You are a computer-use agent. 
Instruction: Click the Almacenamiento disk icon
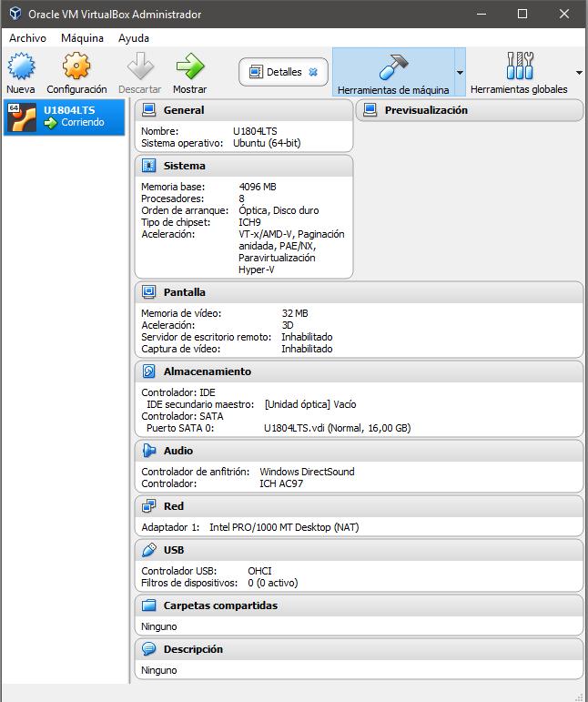click(x=148, y=371)
